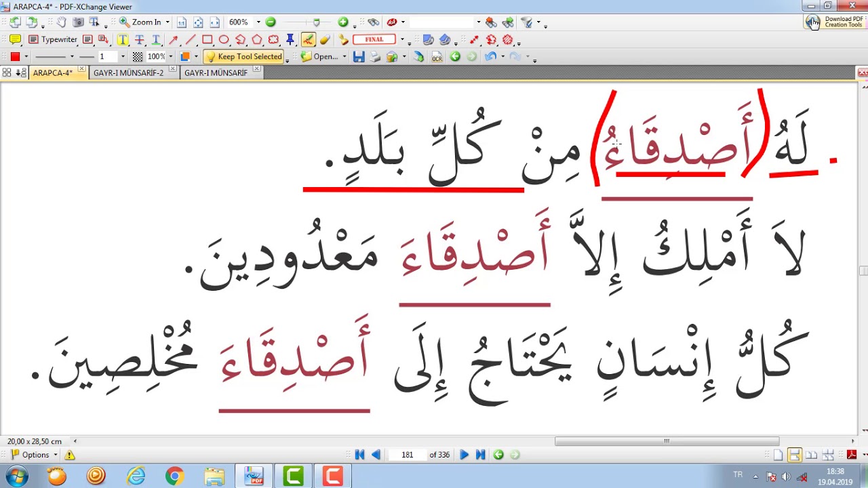Screen dimensions: 868x488
Task: Select the Eraser tool
Action: 325,39
